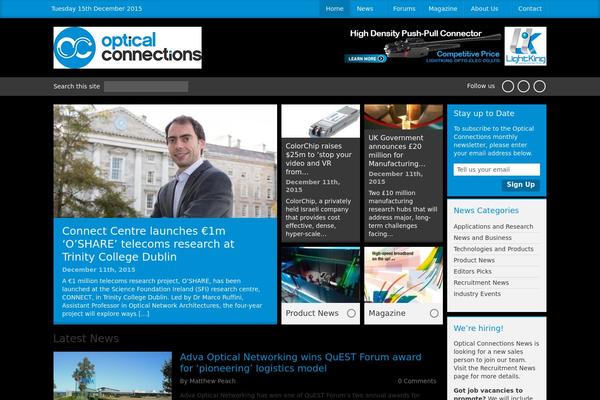The width and height of the screenshot is (600, 400).
Task: Click Learn More on the connector banner
Action: point(365,59)
